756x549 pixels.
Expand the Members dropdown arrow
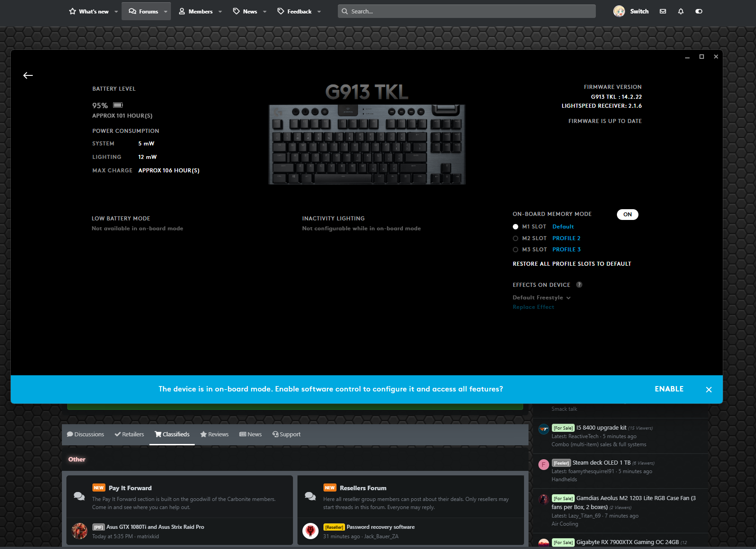pos(220,12)
